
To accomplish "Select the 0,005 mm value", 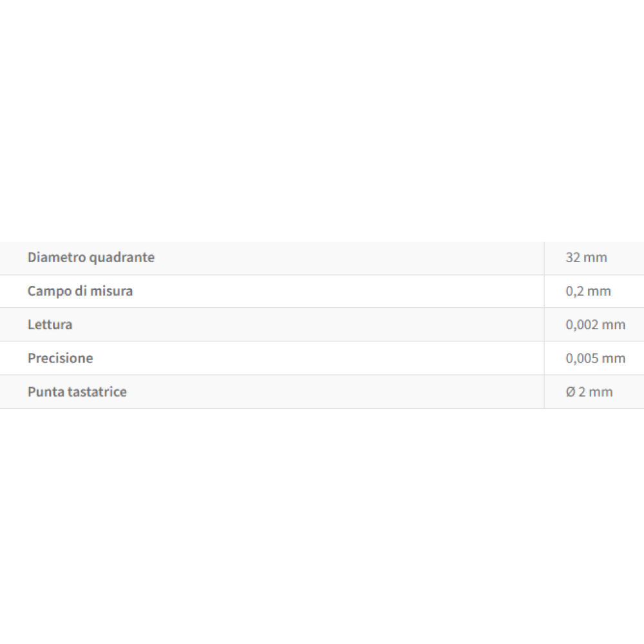I will [x=596, y=358].
